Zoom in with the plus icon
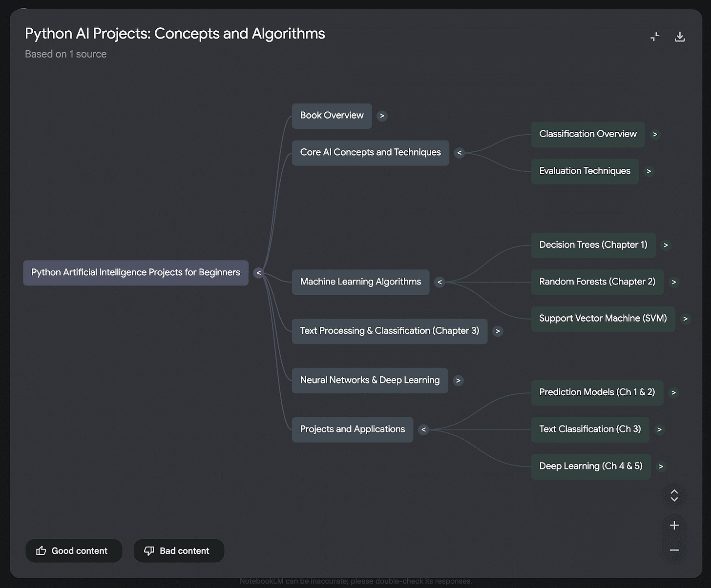 [x=674, y=526]
